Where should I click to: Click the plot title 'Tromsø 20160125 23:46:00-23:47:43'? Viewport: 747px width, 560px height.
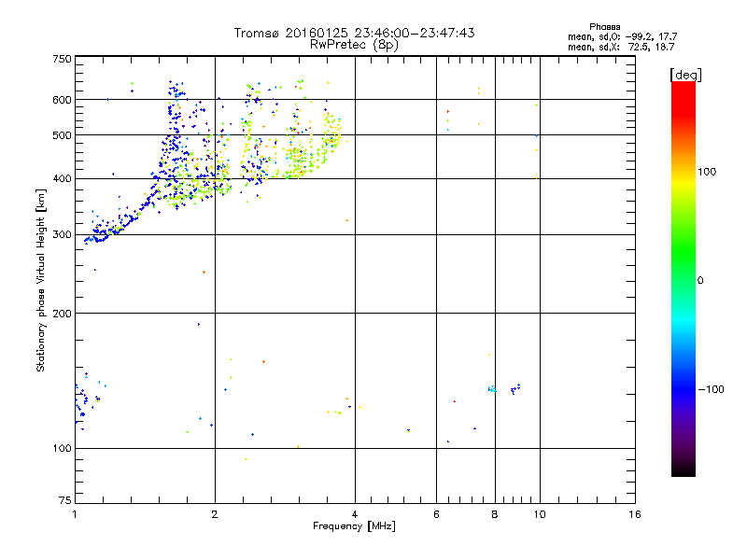pos(354,33)
